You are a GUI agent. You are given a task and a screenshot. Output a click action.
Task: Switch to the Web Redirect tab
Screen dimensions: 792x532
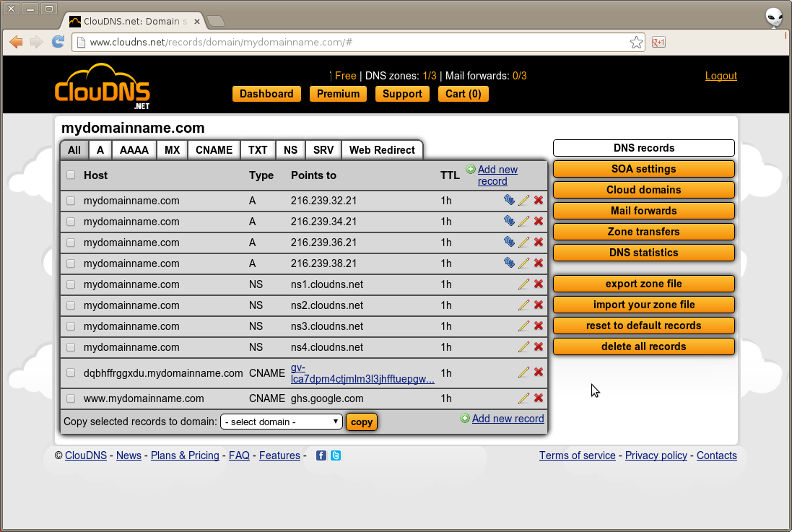tap(382, 150)
